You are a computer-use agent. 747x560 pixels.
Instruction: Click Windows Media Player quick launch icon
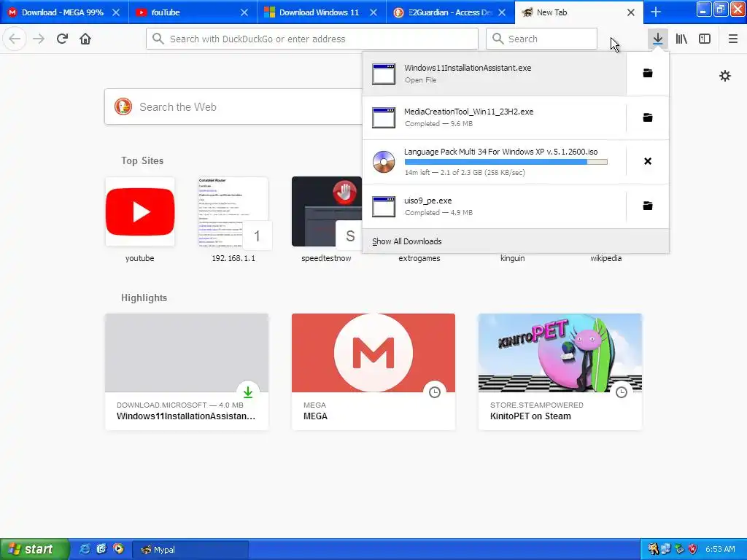pyautogui.click(x=118, y=549)
